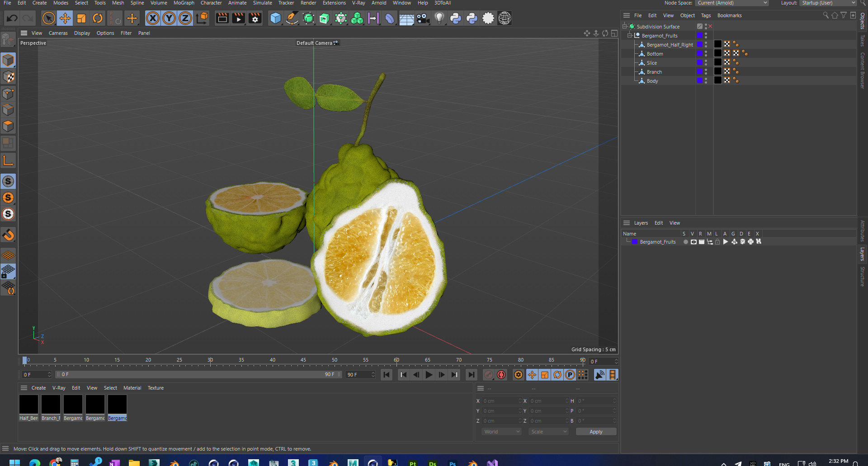
Task: Activate the Rotate tool
Action: (x=98, y=19)
